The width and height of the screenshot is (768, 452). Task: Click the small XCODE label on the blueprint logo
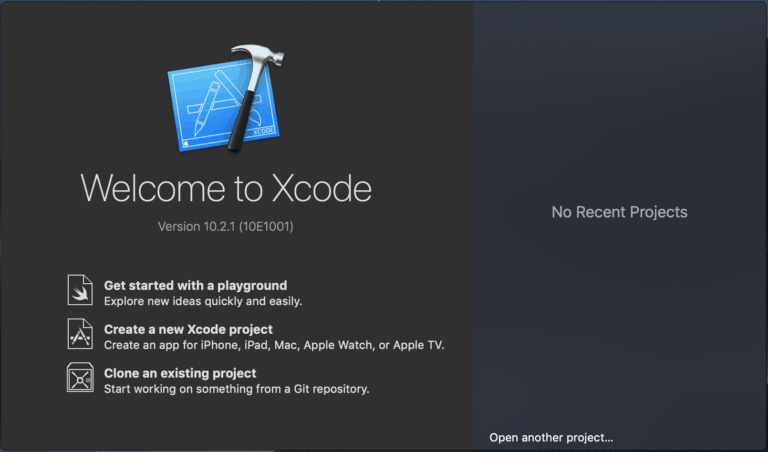[263, 130]
